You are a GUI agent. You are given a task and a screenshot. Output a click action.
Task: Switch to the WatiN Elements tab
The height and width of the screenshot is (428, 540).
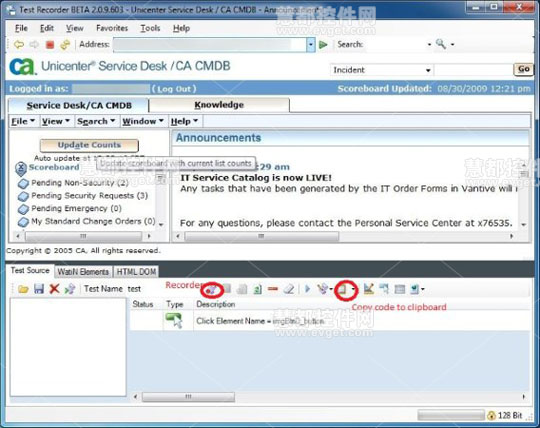[x=83, y=272]
